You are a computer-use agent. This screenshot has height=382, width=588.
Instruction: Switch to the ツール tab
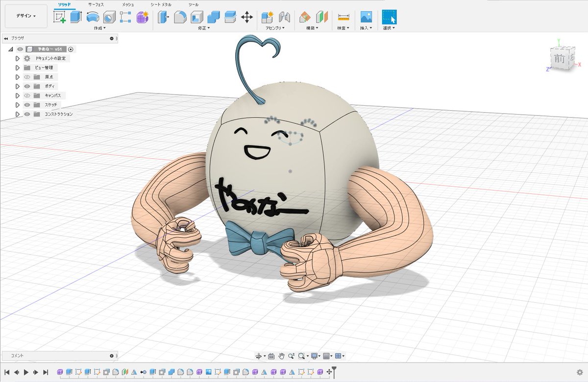[x=193, y=4]
